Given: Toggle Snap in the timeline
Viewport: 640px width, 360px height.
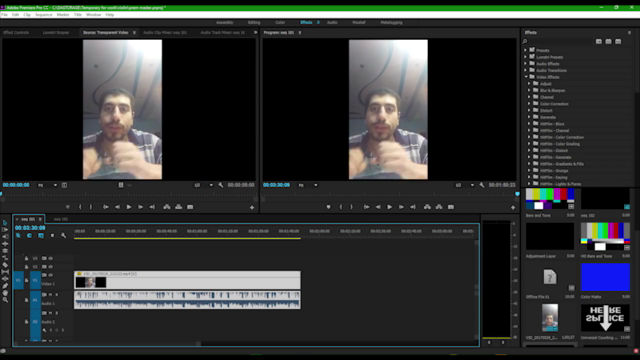Looking at the screenshot, I should pyautogui.click(x=29, y=236).
